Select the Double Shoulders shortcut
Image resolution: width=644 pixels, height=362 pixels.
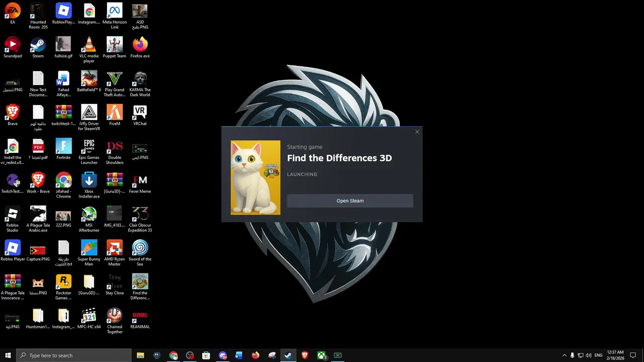click(115, 151)
